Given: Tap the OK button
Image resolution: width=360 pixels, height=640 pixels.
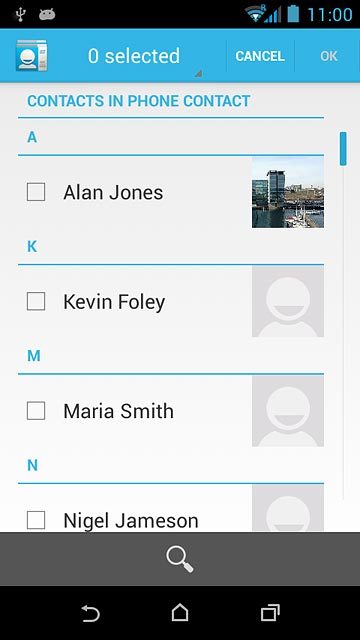Looking at the screenshot, I should [329, 56].
